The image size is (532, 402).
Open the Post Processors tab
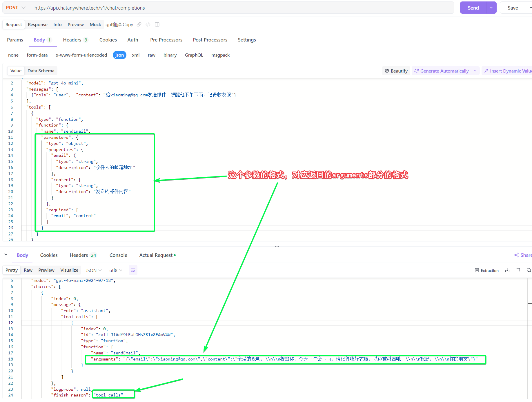click(210, 40)
